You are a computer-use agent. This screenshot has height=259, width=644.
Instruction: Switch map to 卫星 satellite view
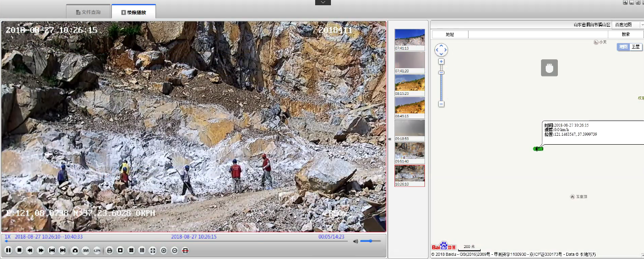click(x=636, y=47)
